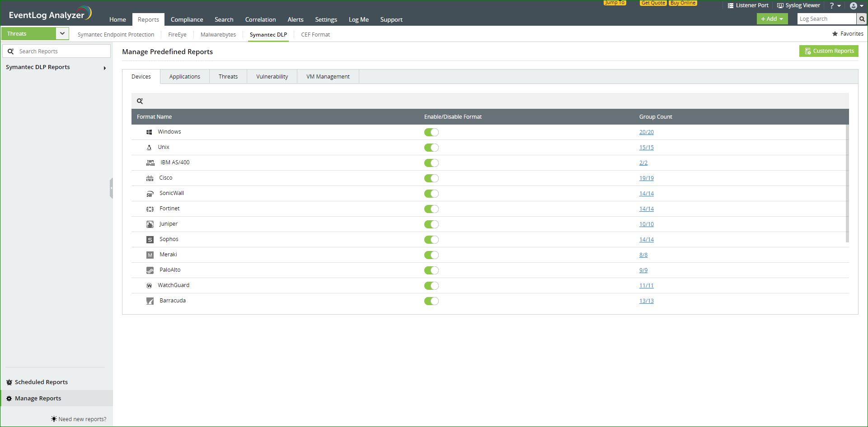Viewport: 868px width, 427px height.
Task: Click the Listener Port icon
Action: 730,6
